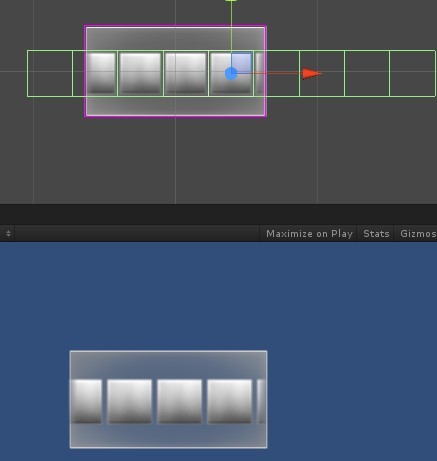Click the dark divider bar above Game toolbar
Image resolution: width=437 pixels, height=461 pixels.
coord(218,214)
